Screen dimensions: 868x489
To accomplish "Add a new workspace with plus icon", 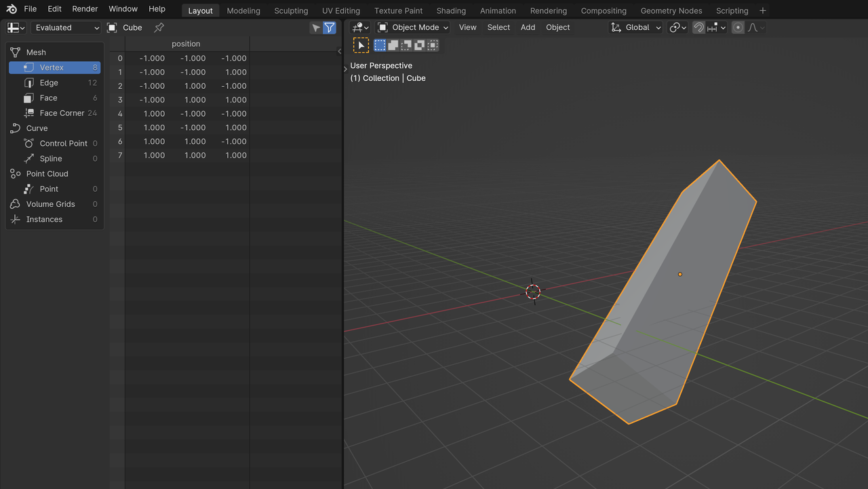I will tap(763, 10).
